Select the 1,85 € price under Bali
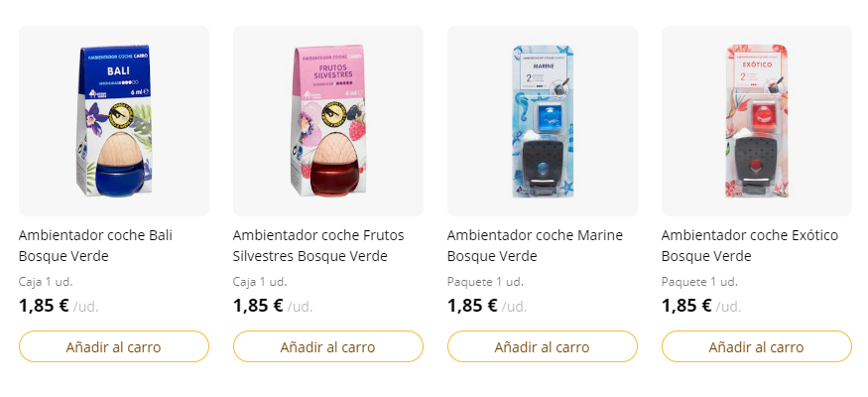 [44, 306]
